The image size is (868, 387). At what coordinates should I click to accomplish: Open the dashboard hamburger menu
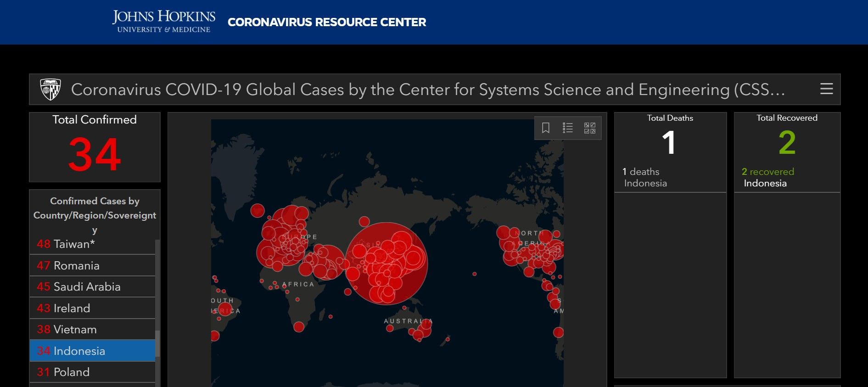tap(827, 89)
